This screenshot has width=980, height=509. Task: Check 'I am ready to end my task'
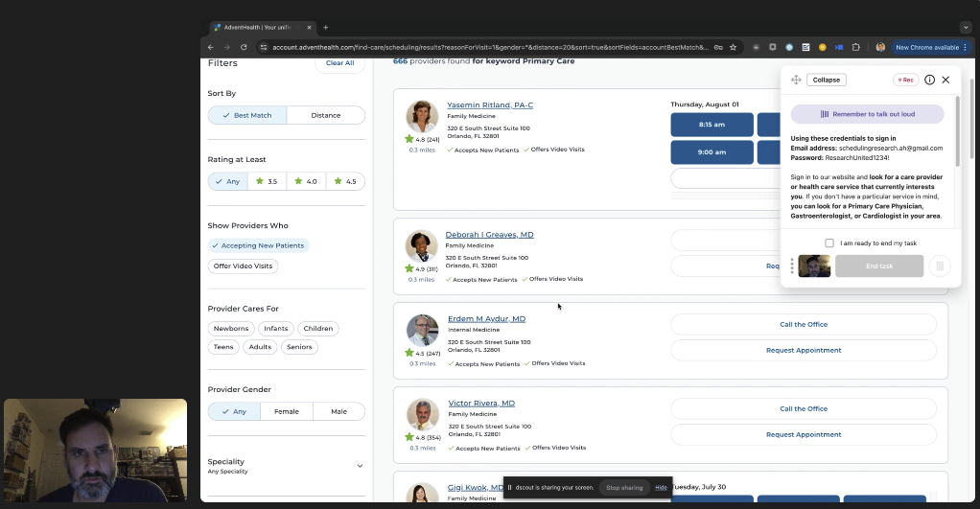click(x=829, y=243)
